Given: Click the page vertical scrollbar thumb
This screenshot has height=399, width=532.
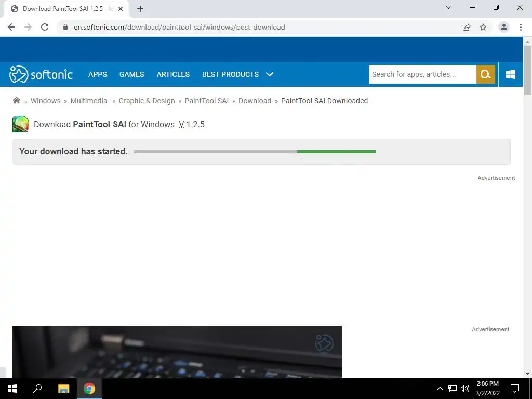Looking at the screenshot, I should [527, 70].
